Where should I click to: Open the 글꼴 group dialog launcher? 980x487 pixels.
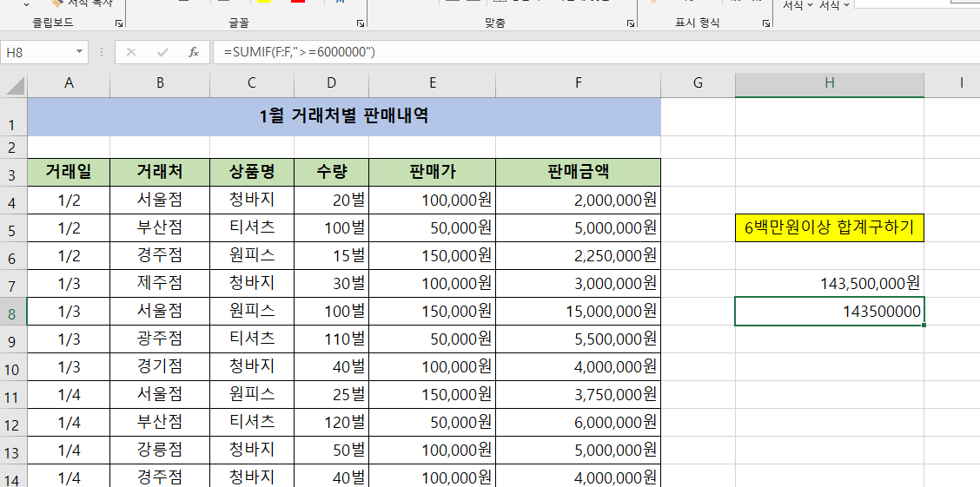(x=361, y=23)
